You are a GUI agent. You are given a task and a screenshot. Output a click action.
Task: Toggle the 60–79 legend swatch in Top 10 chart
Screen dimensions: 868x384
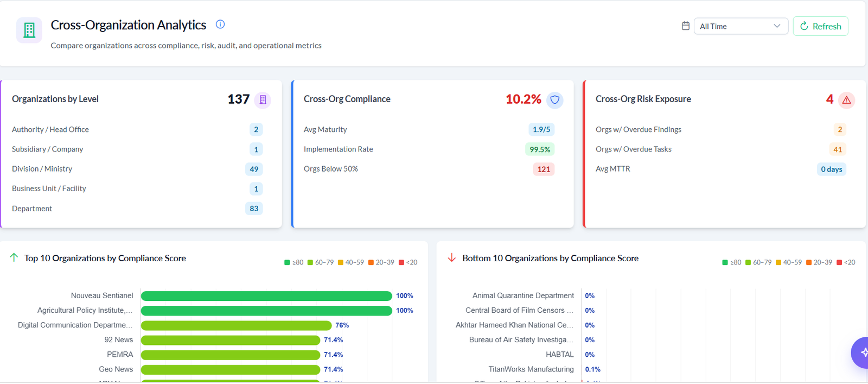310,262
